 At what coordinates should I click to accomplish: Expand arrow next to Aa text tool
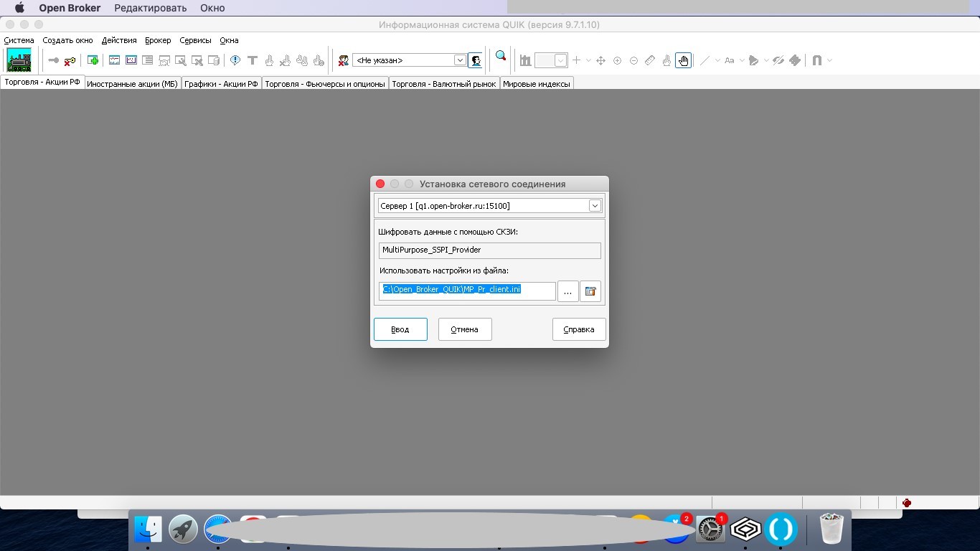(742, 60)
